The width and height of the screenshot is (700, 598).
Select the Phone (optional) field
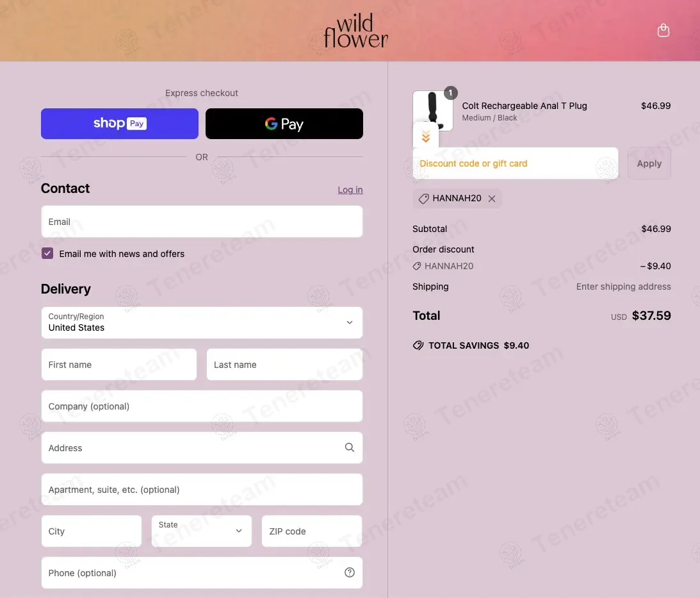(x=202, y=572)
